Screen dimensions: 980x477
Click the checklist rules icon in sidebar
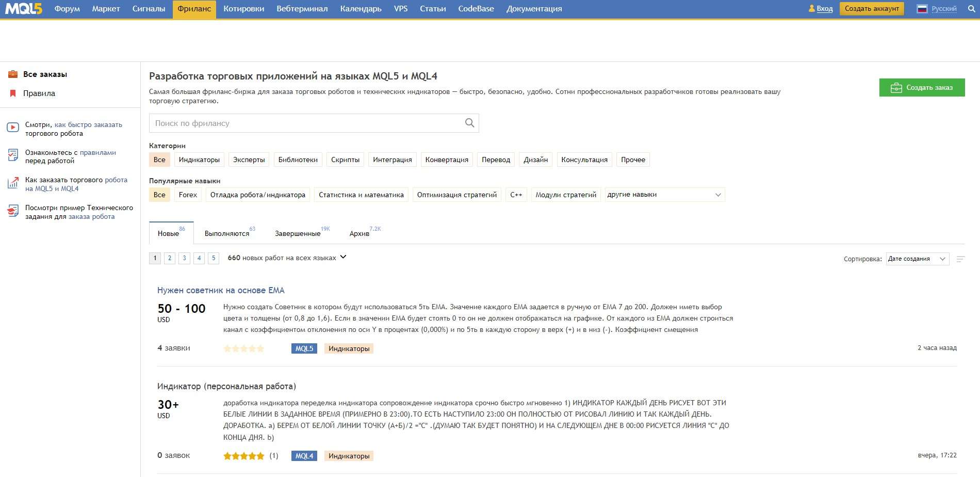(13, 154)
